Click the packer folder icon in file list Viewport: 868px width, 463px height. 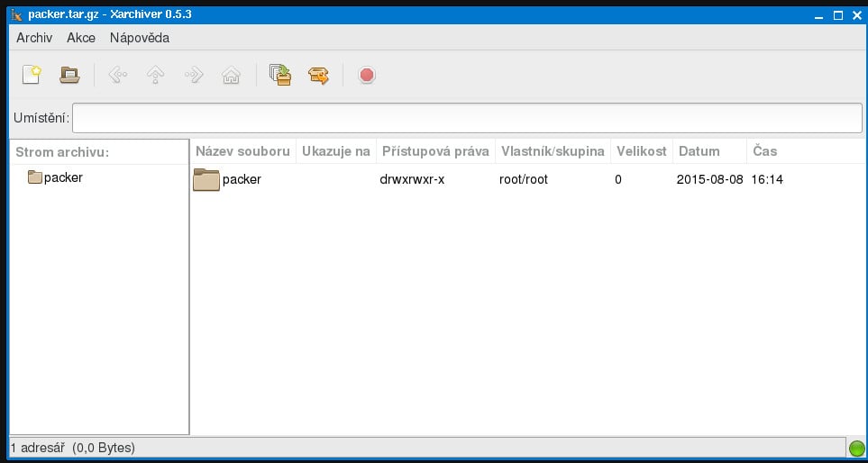point(206,180)
